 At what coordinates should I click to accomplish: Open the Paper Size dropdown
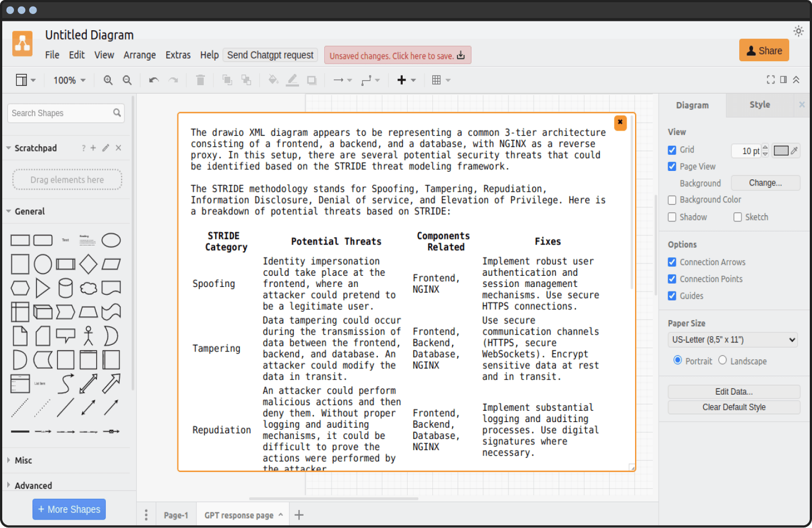(733, 340)
